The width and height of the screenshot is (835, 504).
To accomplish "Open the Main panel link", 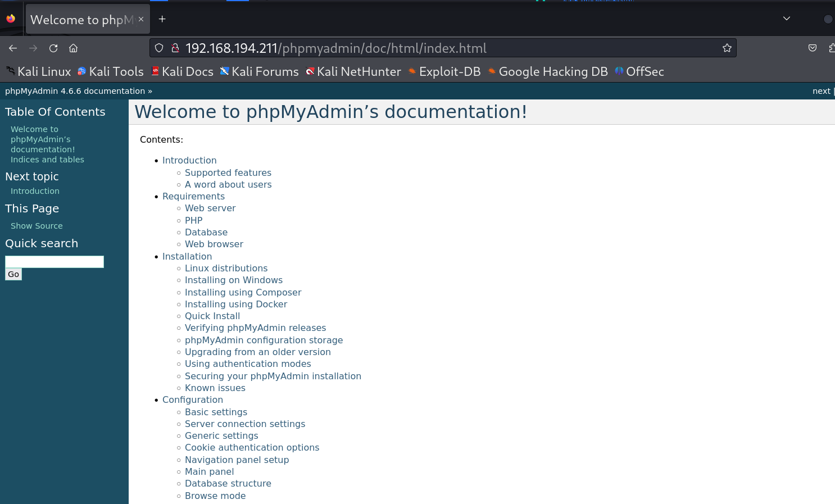I will pyautogui.click(x=210, y=472).
